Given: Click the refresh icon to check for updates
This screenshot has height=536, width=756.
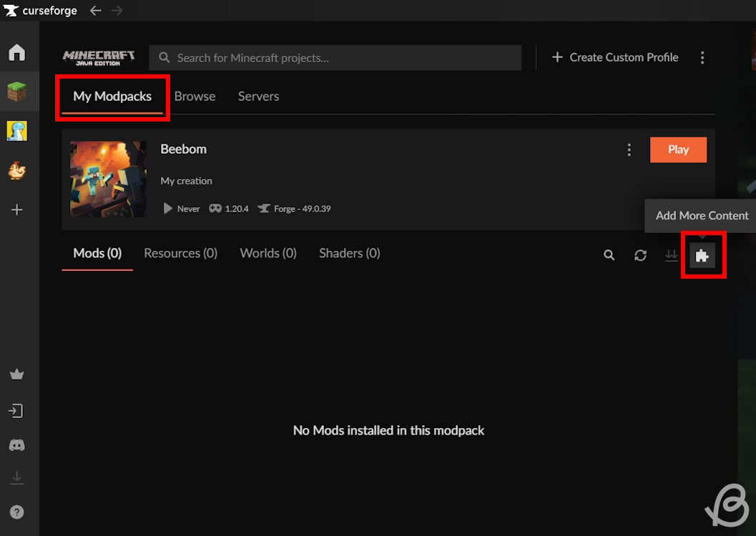Looking at the screenshot, I should click(640, 254).
